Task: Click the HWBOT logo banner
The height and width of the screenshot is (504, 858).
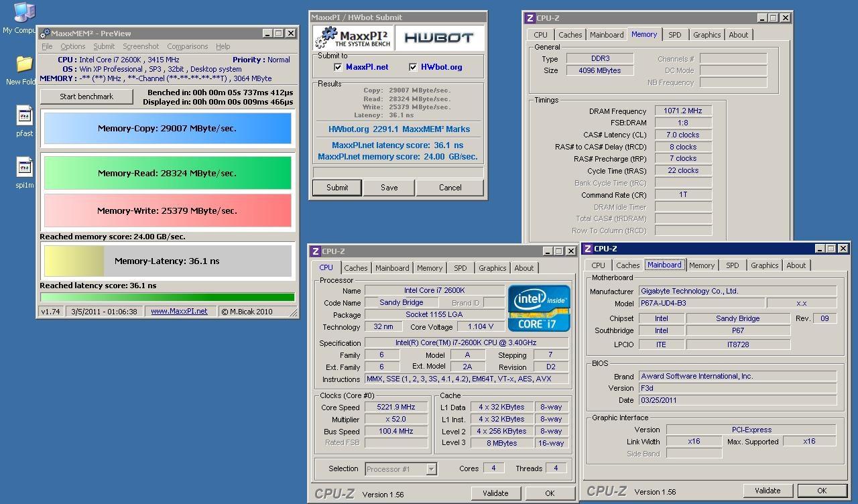Action: 439,38
